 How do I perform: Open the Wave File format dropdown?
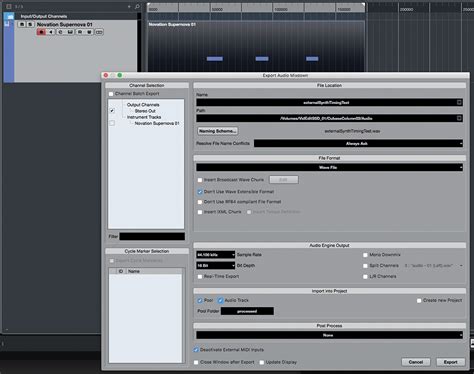pos(329,167)
